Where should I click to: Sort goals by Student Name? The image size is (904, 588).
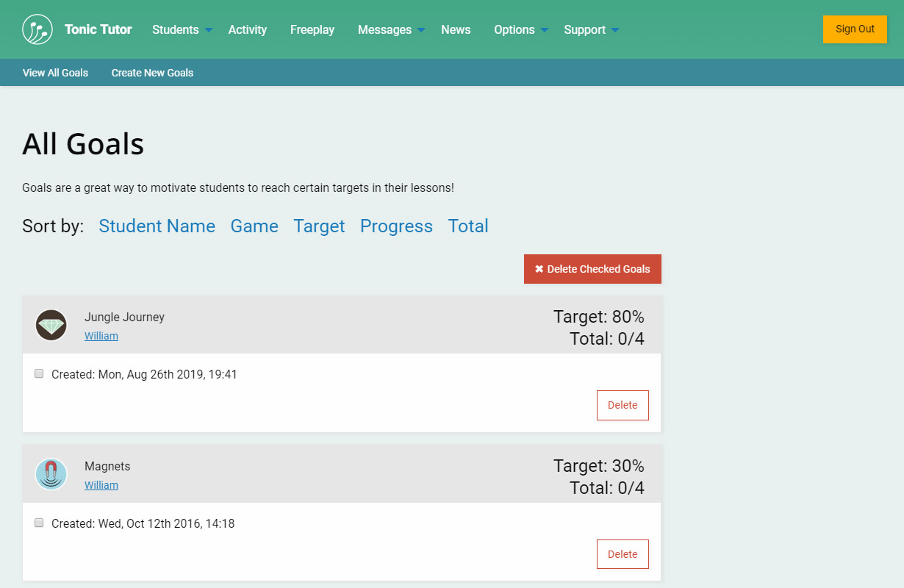tap(157, 226)
